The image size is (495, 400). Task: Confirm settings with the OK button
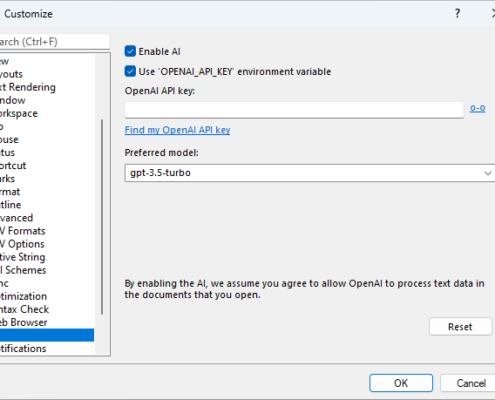[401, 383]
